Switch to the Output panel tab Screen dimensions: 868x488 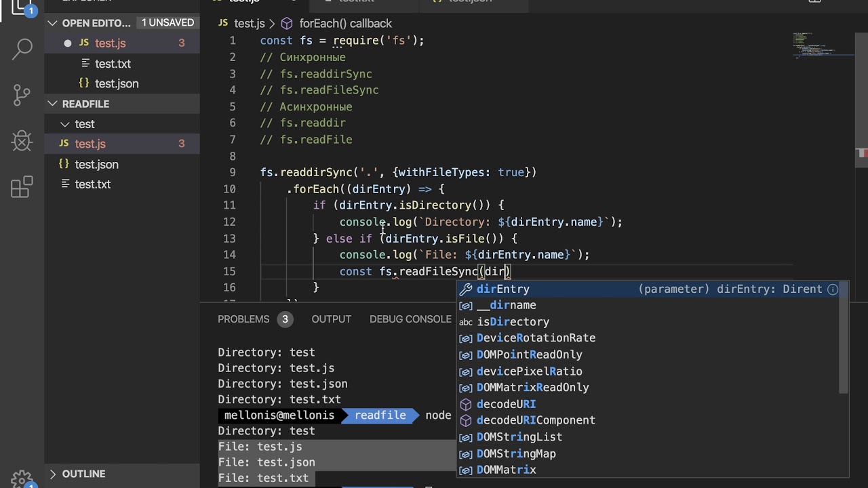click(x=332, y=319)
